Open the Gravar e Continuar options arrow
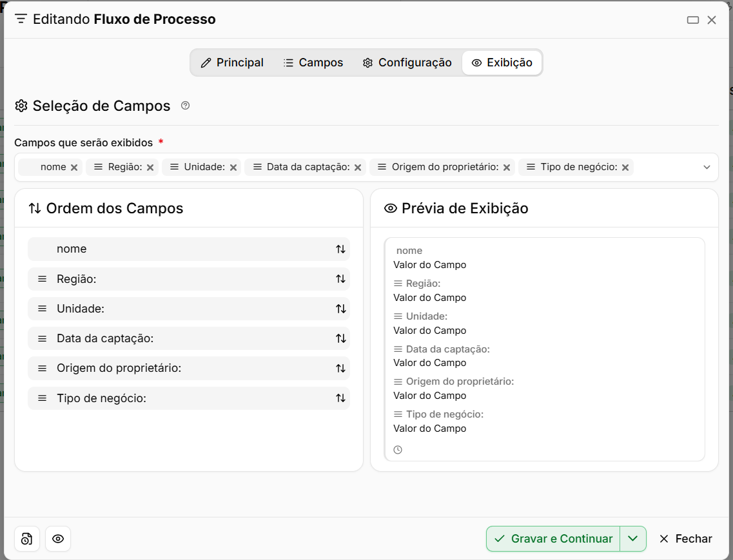The width and height of the screenshot is (733, 560). 633,539
